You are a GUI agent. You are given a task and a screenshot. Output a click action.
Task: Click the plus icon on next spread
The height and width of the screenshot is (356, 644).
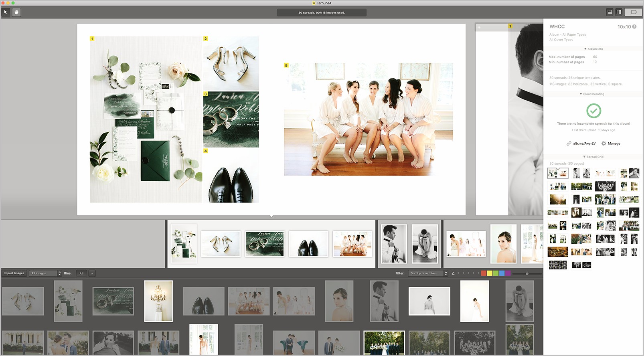[479, 27]
